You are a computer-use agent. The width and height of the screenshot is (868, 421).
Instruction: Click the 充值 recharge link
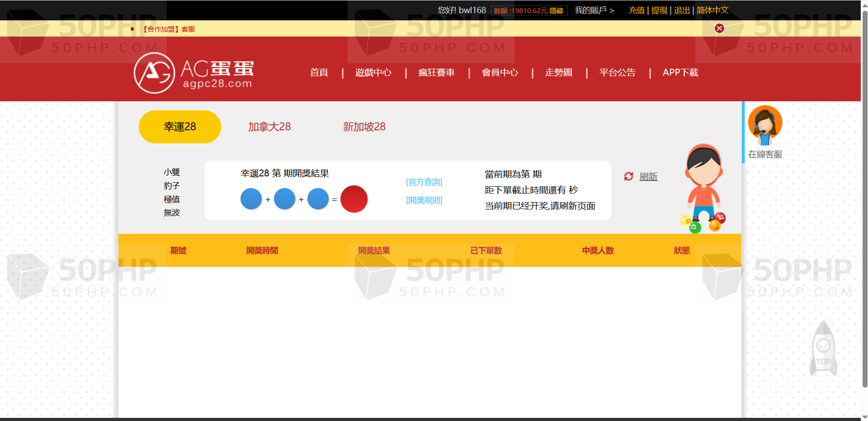click(637, 10)
